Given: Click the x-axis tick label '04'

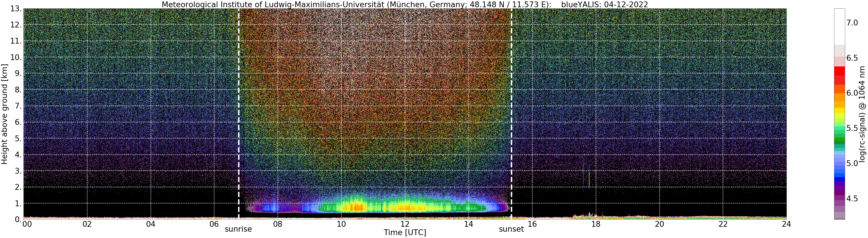Looking at the screenshot, I should (x=151, y=224).
